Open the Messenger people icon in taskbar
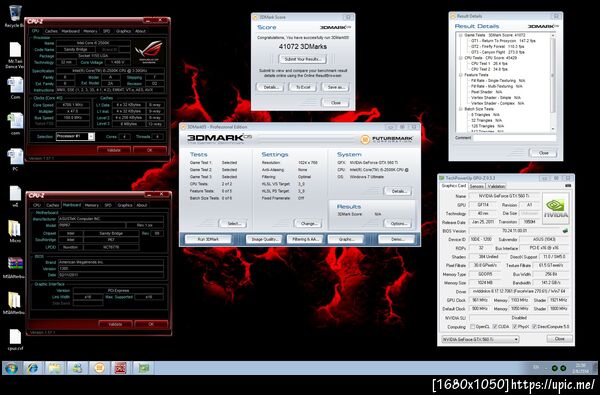This screenshot has height=395, width=600. point(77,368)
